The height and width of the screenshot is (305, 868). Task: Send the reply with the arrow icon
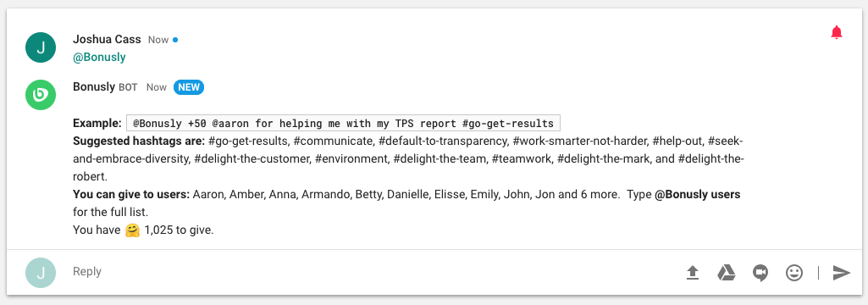pyautogui.click(x=842, y=272)
